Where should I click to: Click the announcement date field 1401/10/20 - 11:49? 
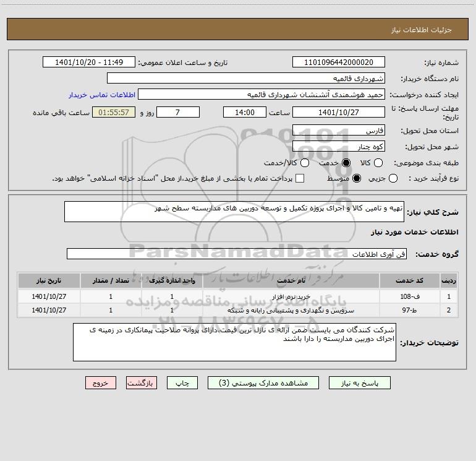(x=89, y=62)
